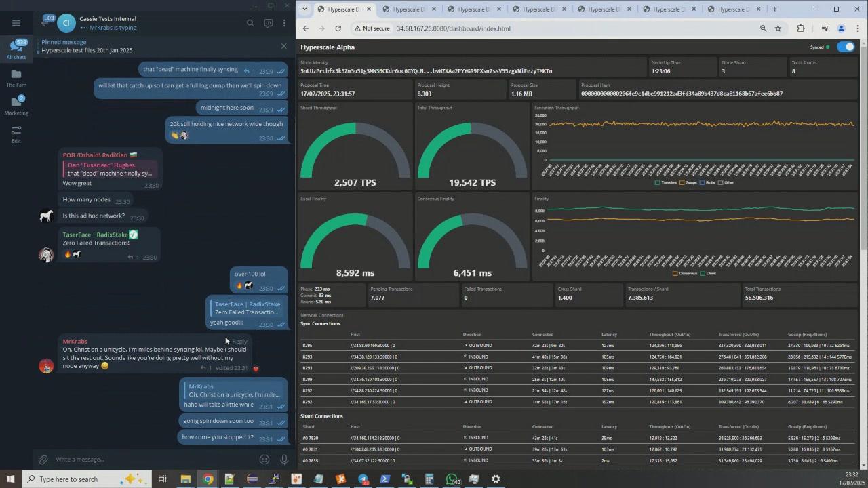Open PowerShell from the taskbar
The height and width of the screenshot is (488, 868).
point(384,479)
